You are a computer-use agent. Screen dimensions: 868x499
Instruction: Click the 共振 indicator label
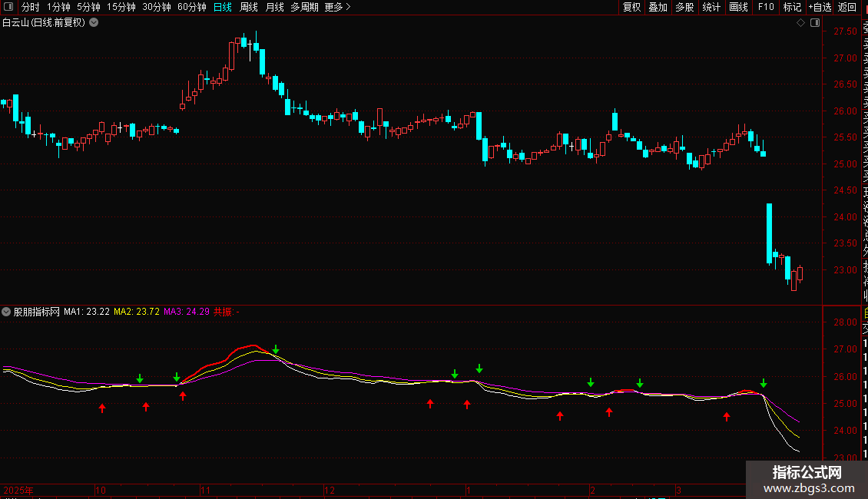[227, 312]
